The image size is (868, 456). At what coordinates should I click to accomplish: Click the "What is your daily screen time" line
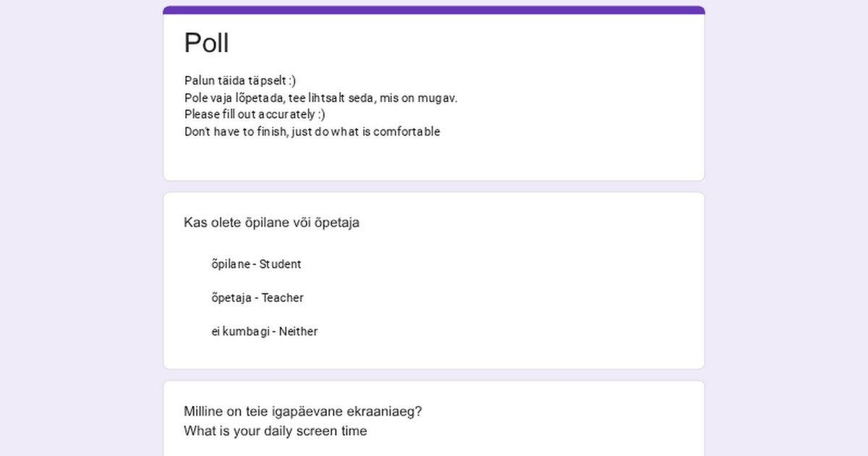[275, 431]
